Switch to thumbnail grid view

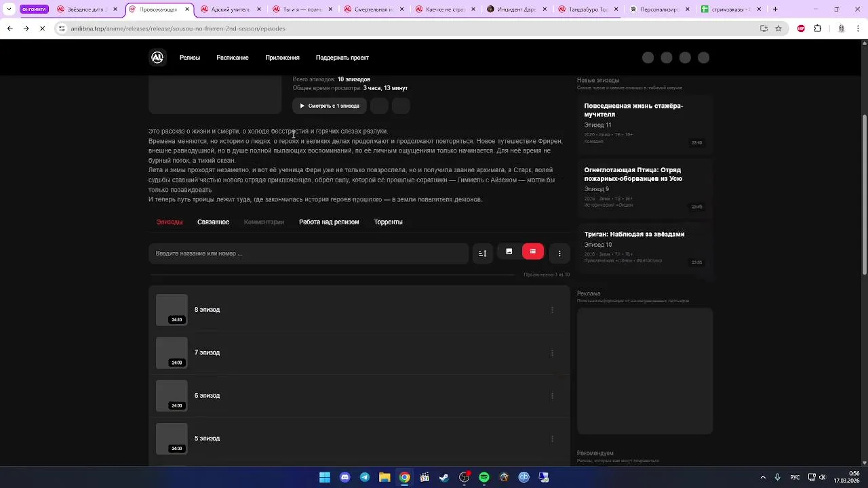point(509,251)
